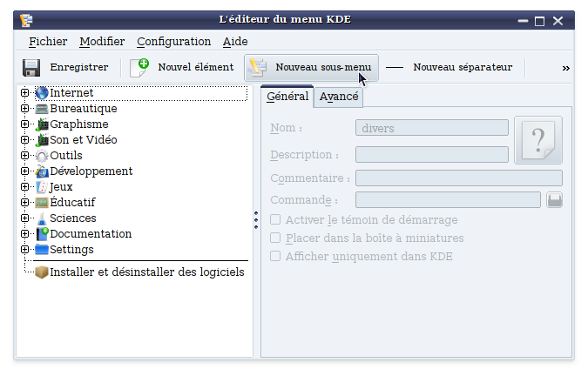
Task: Click the Sciences flask icon
Action: [42, 218]
